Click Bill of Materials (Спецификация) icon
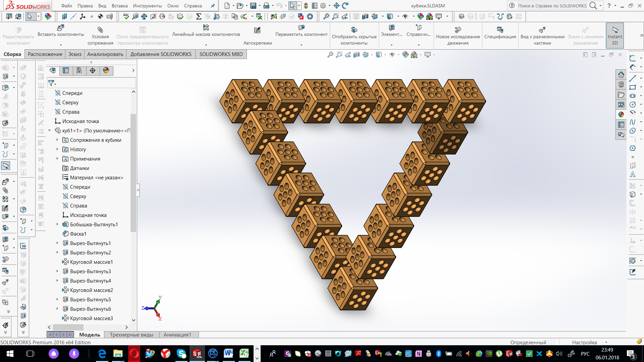Screen dimensions: 644x362 (500, 30)
